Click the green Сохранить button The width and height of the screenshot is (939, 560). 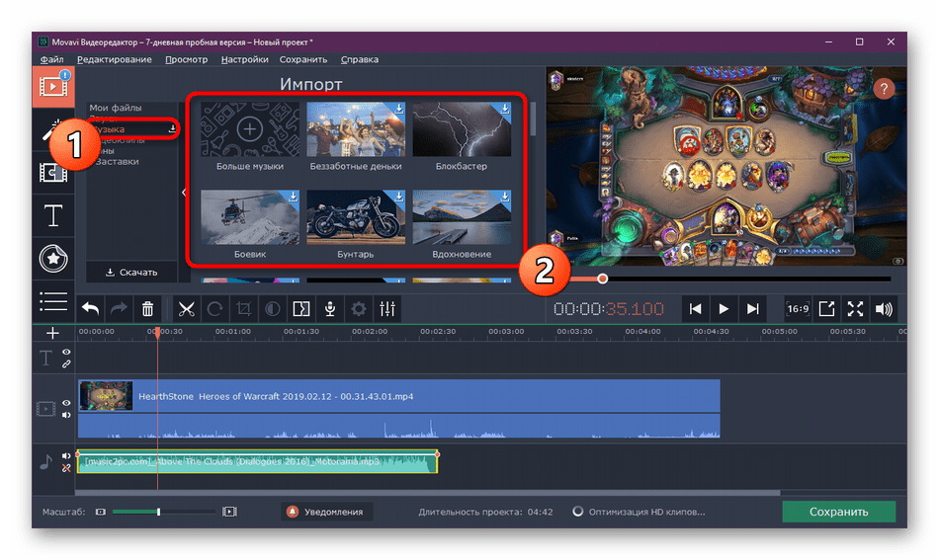[838, 512]
